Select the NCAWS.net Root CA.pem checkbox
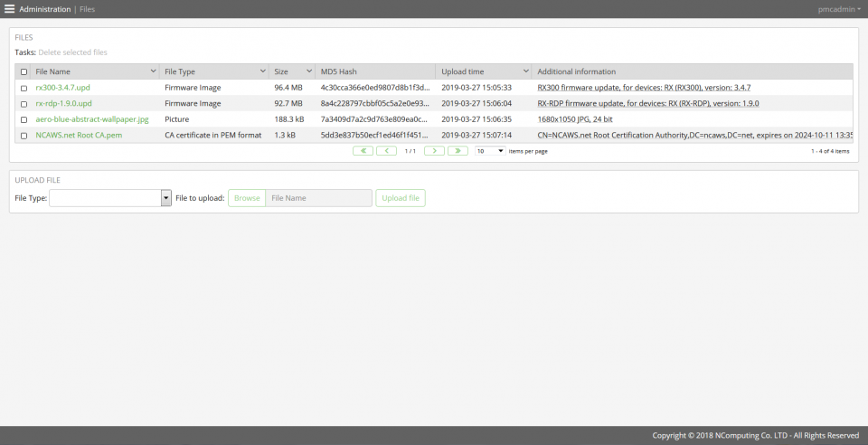The width and height of the screenshot is (868, 445). coord(24,136)
